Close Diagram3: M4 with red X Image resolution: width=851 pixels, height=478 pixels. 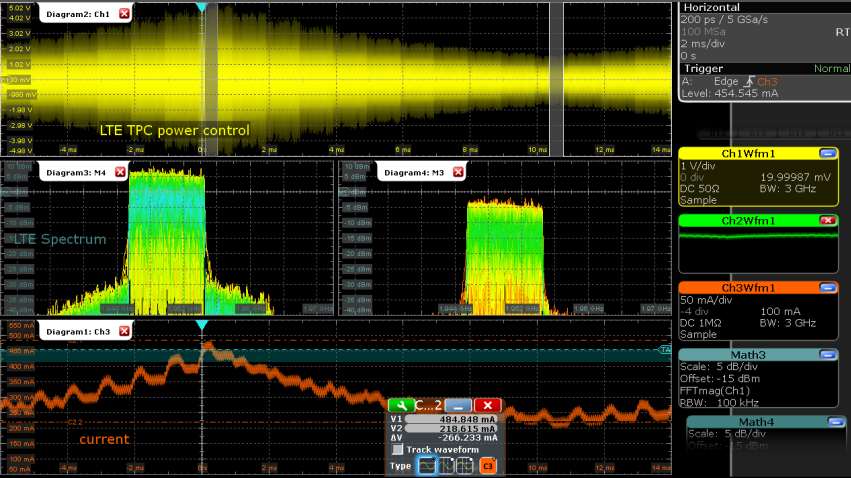(121, 172)
